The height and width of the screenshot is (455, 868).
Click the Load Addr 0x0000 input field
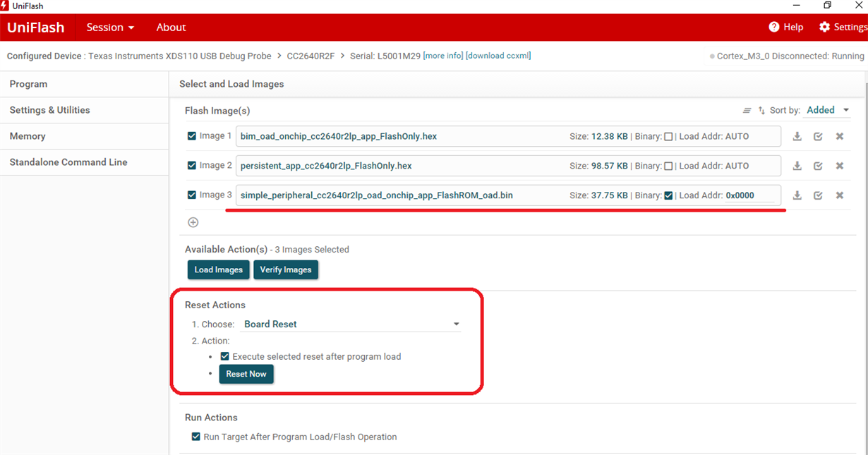coord(749,195)
